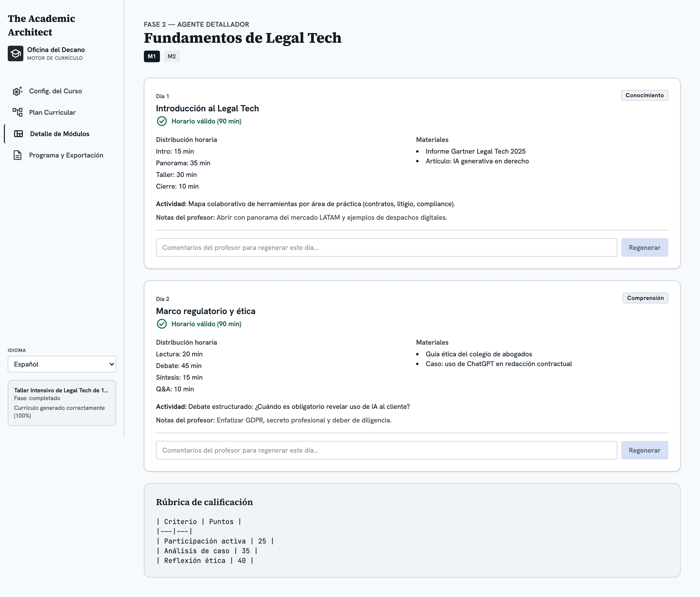Click the green check icon for Día 2
700x597 pixels.
tap(162, 324)
